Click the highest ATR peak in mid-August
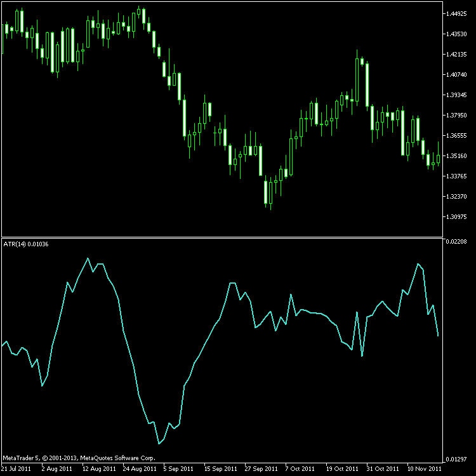476x476 pixels. coord(88,258)
